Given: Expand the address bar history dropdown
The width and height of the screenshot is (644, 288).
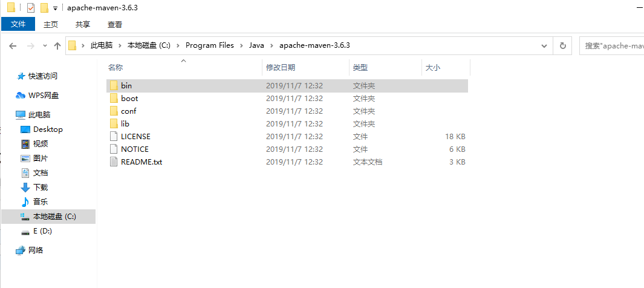Looking at the screenshot, I should pyautogui.click(x=544, y=45).
